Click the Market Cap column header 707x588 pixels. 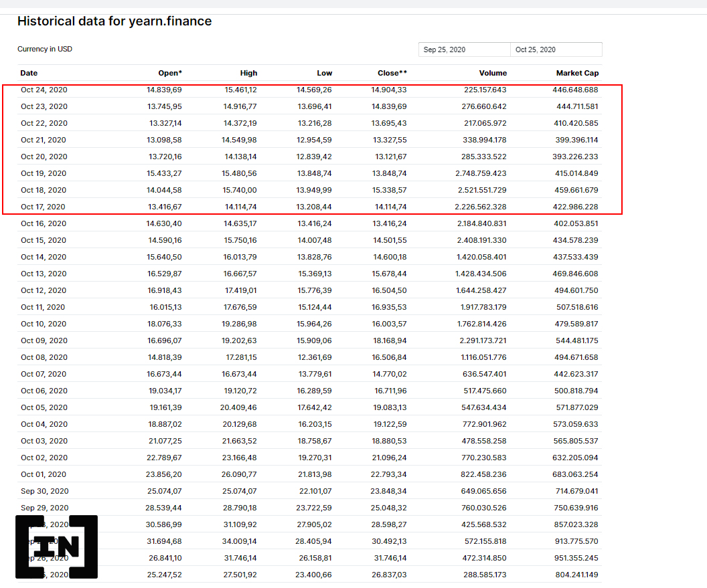pos(577,73)
